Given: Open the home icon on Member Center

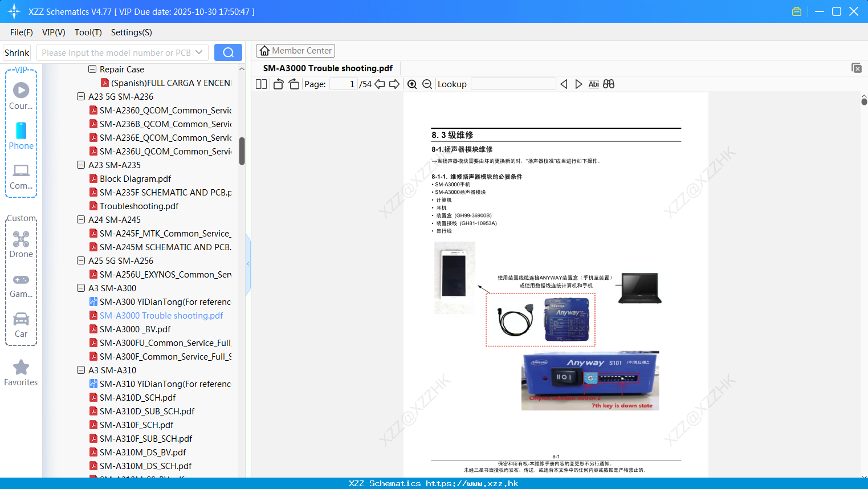Looking at the screenshot, I should [264, 51].
